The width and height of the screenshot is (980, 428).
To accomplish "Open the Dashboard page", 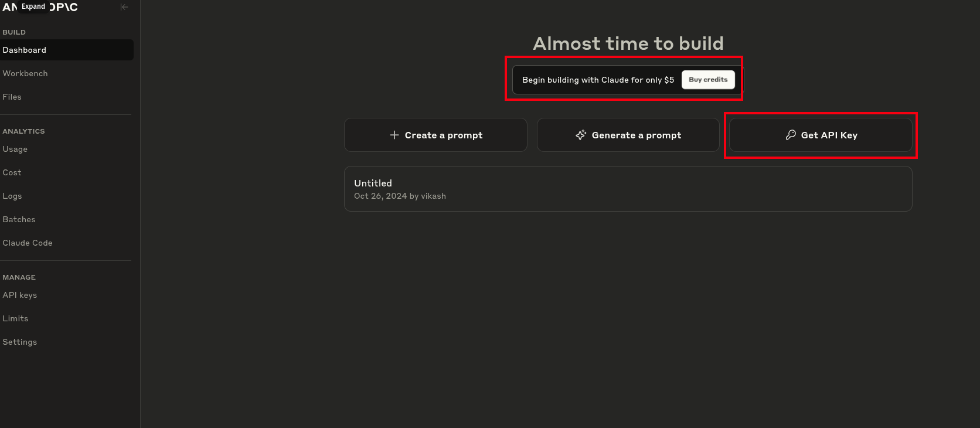I will pyautogui.click(x=67, y=50).
